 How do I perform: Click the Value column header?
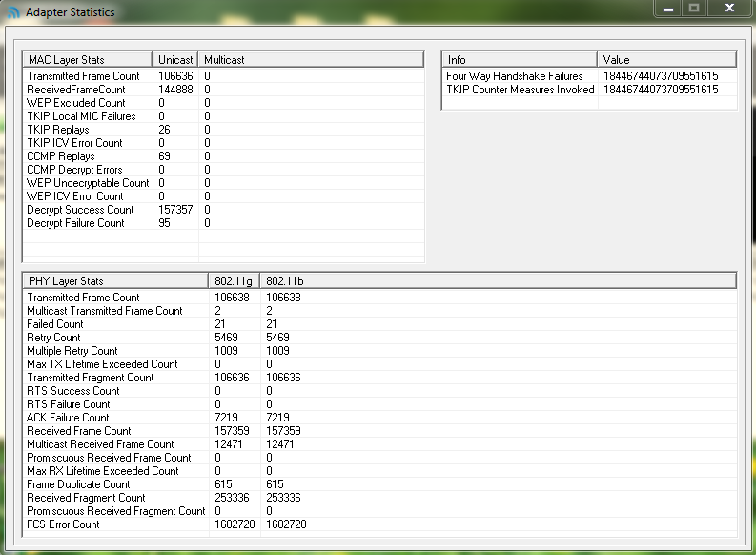pos(666,60)
